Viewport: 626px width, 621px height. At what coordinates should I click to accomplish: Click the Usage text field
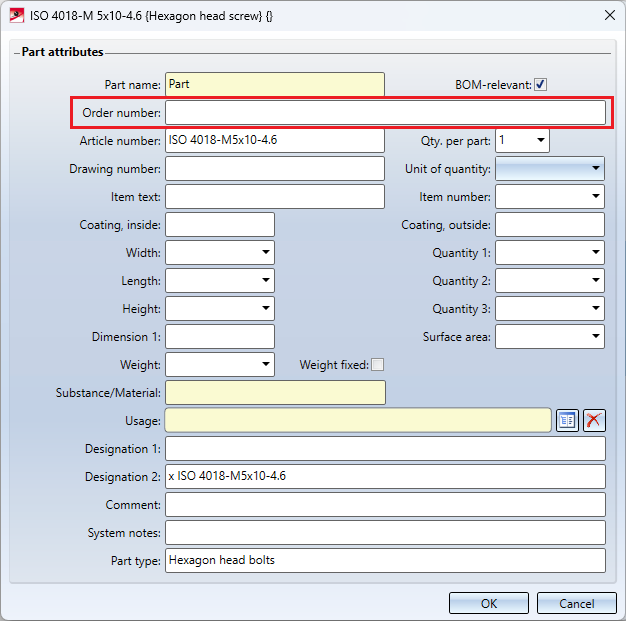(x=358, y=420)
